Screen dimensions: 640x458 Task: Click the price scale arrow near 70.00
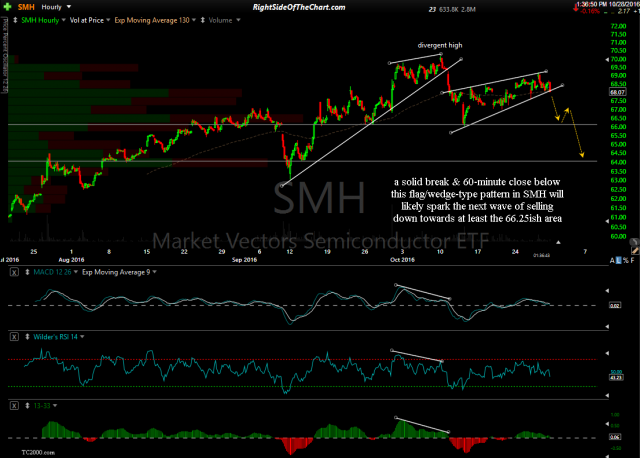tap(607, 60)
